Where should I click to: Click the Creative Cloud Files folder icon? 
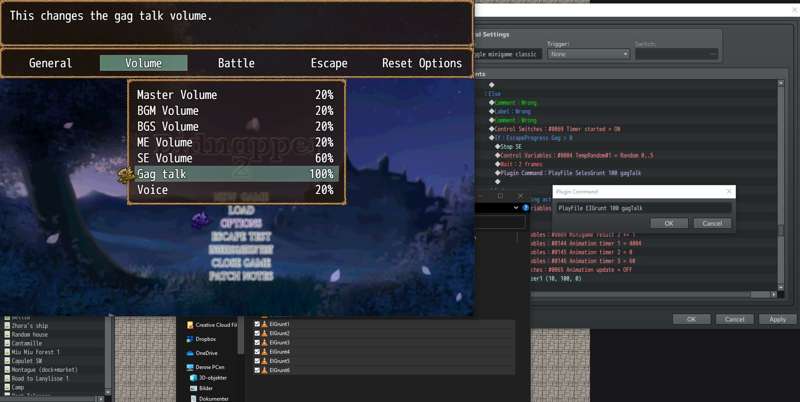pyautogui.click(x=190, y=325)
